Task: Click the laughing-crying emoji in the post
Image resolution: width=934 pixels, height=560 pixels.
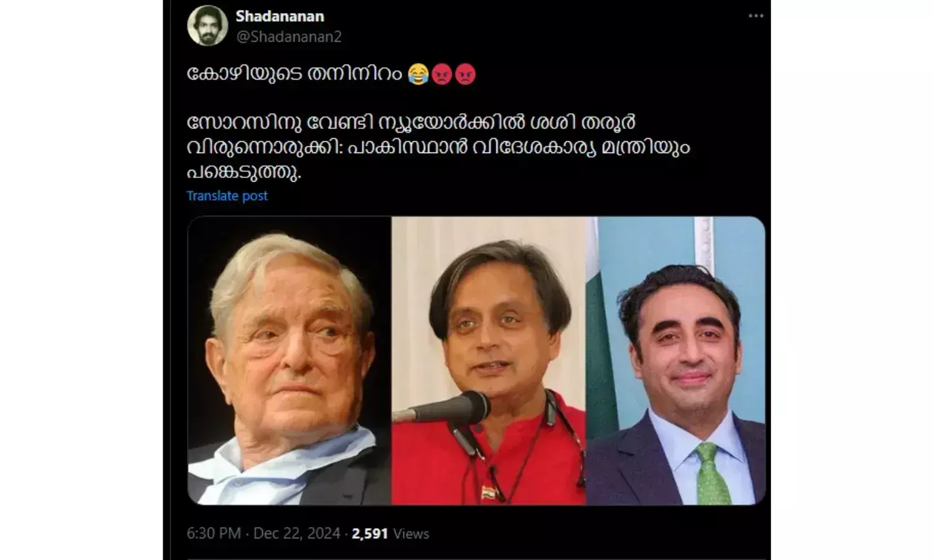Action: (x=418, y=75)
